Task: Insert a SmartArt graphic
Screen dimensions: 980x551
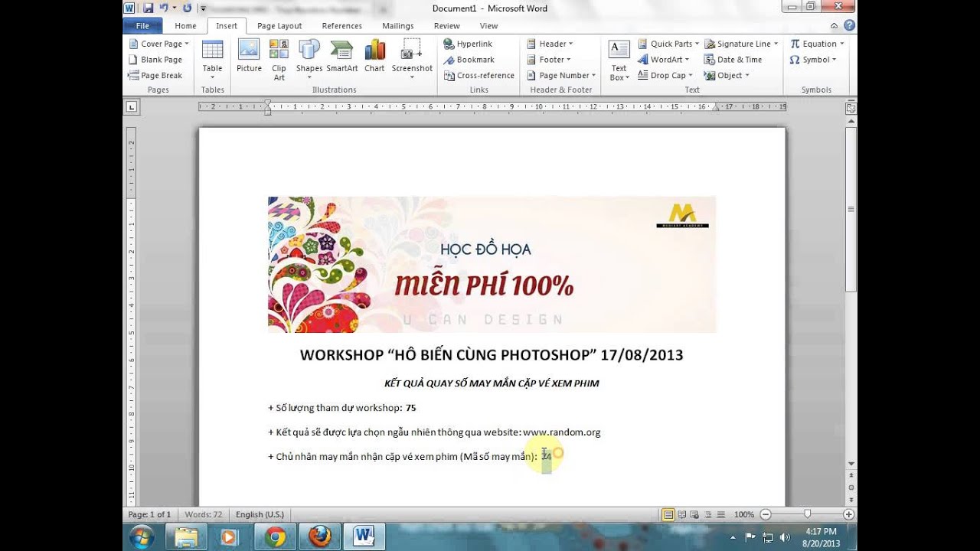Action: [x=341, y=58]
